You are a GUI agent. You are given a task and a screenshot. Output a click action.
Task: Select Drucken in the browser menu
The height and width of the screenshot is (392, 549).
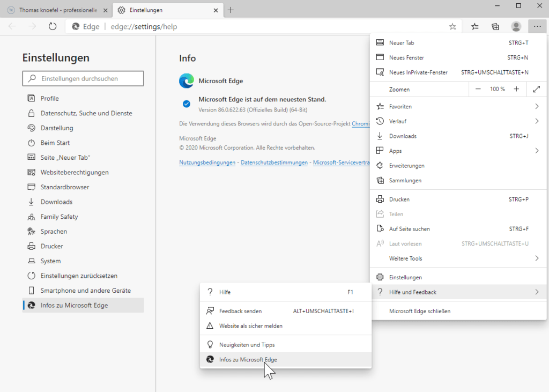pos(458,199)
